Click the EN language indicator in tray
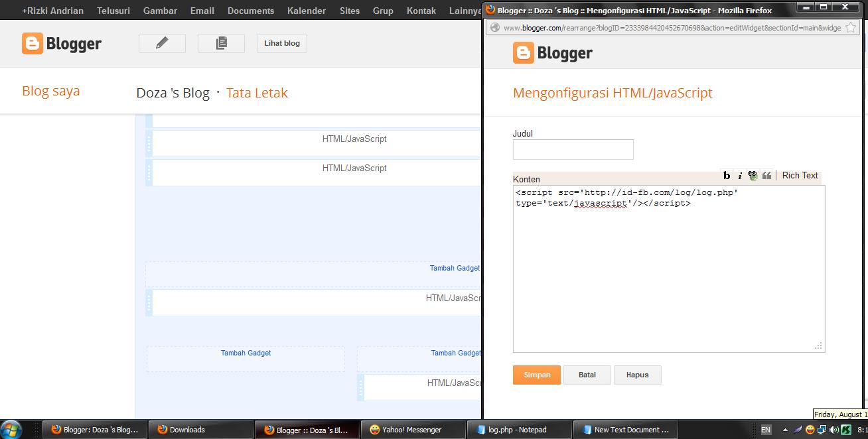Viewport: 868px width, 439px height. point(766,430)
